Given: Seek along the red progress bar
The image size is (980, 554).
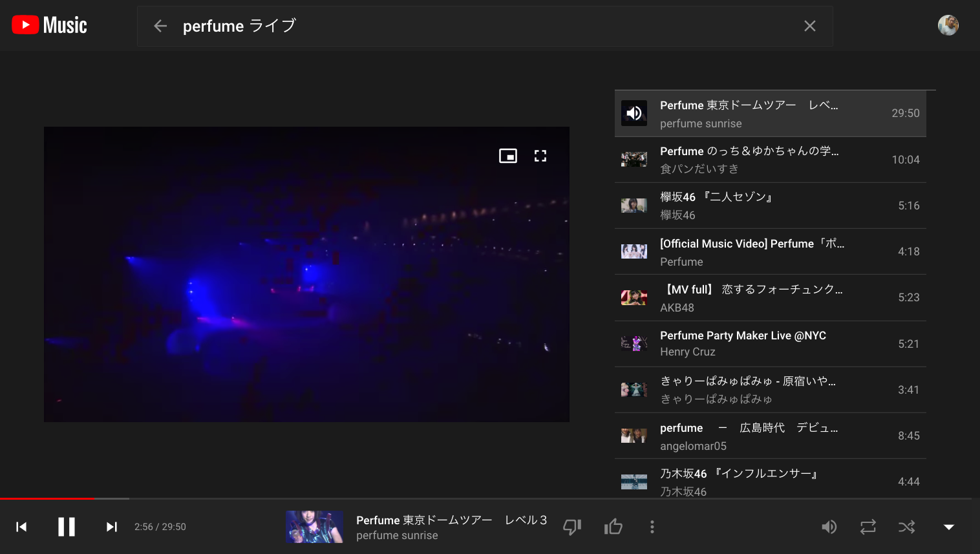Looking at the screenshot, I should [47, 498].
